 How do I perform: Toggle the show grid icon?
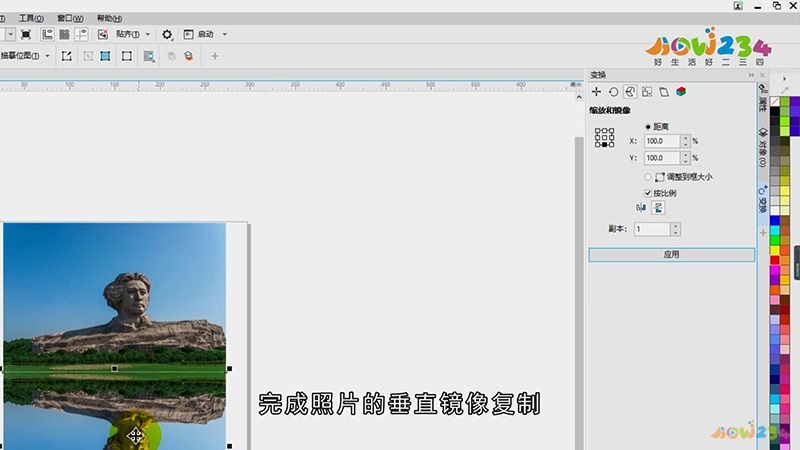tap(64, 34)
